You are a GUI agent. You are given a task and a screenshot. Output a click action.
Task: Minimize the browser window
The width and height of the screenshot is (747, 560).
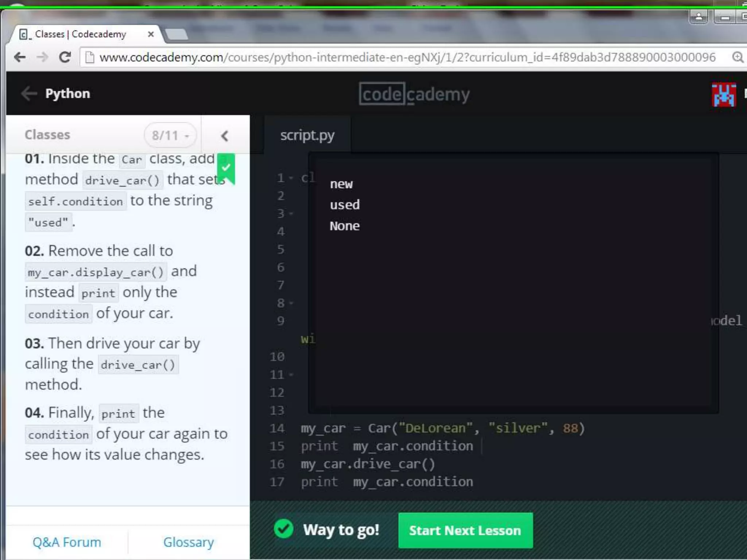tap(725, 17)
